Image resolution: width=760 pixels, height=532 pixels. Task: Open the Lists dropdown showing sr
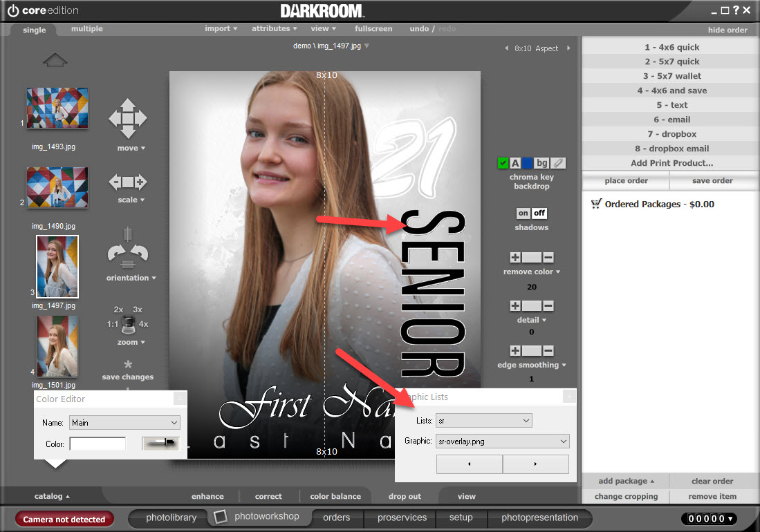[x=483, y=421]
